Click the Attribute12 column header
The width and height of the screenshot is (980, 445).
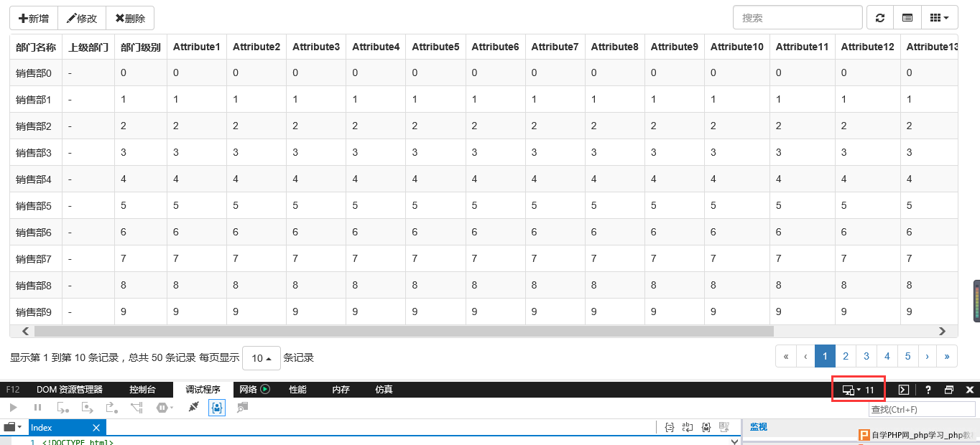(868, 47)
